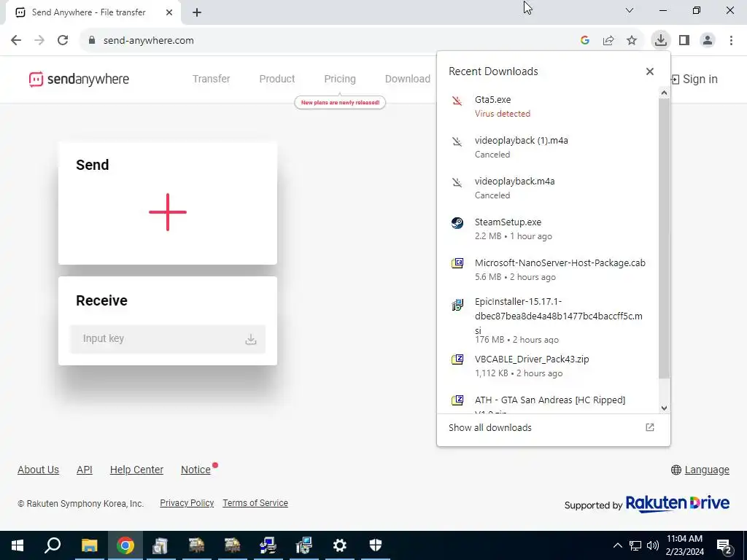This screenshot has height=560, width=747.
Task: Open taskbar search magnifier
Action: [x=53, y=545]
